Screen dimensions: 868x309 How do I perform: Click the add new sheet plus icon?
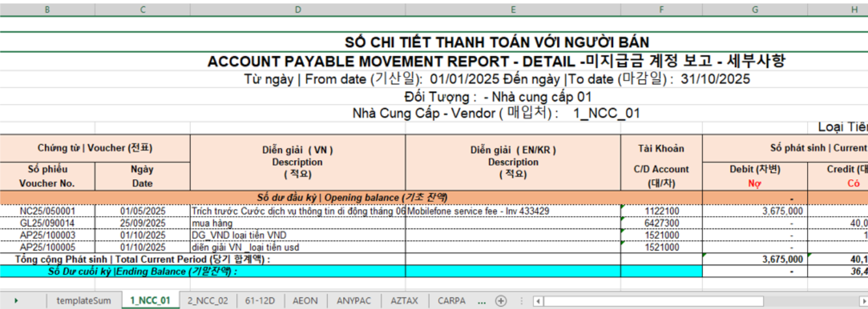point(501,301)
